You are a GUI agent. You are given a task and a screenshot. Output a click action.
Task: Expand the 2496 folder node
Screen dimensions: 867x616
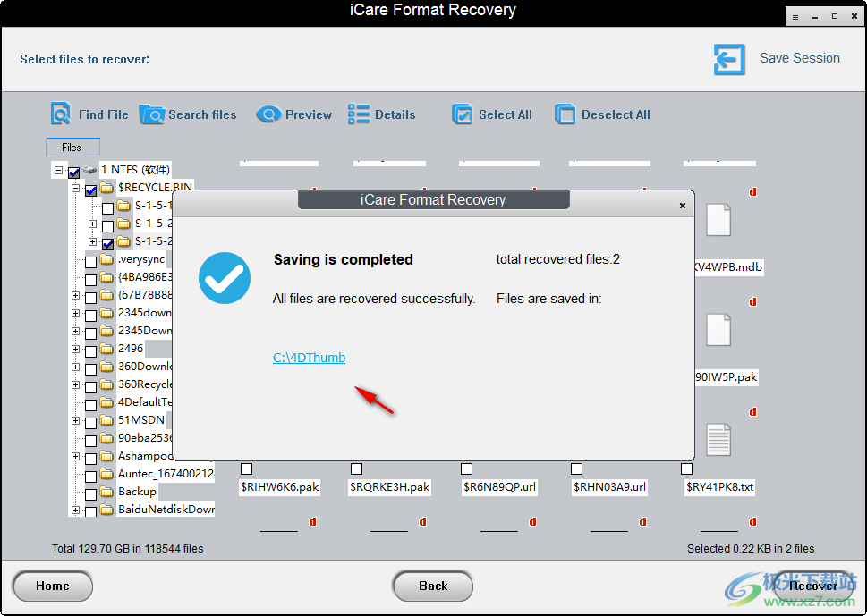click(x=76, y=350)
